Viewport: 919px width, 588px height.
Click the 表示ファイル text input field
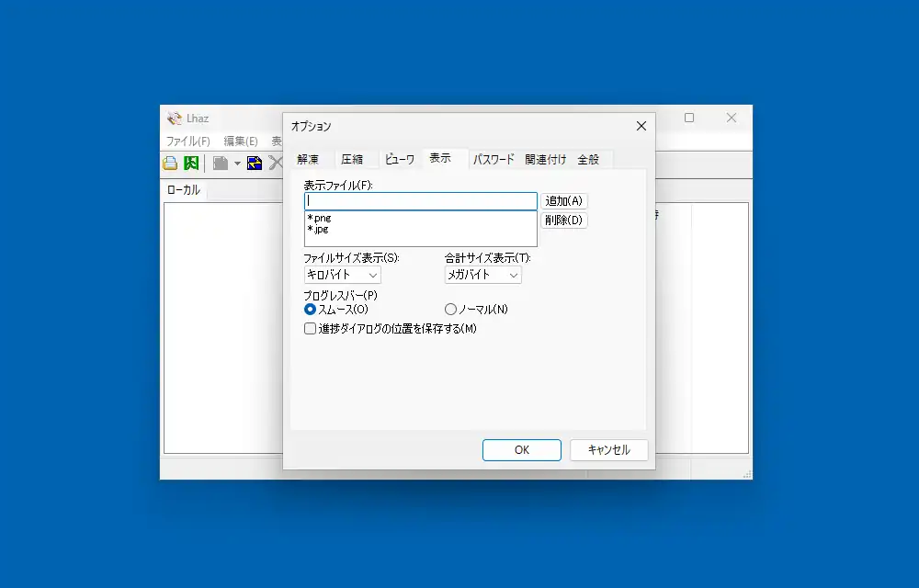point(420,201)
